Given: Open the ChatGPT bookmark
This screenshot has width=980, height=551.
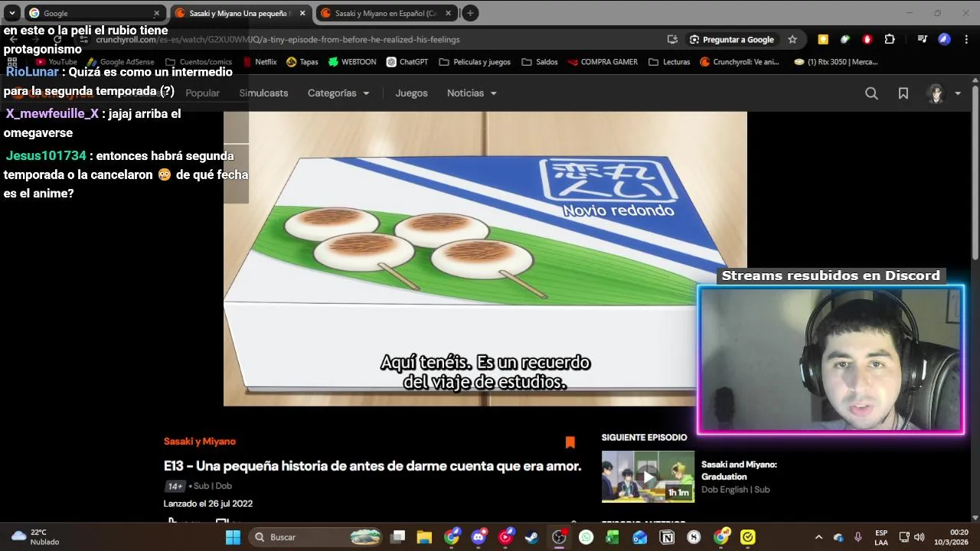Looking at the screenshot, I should (407, 62).
